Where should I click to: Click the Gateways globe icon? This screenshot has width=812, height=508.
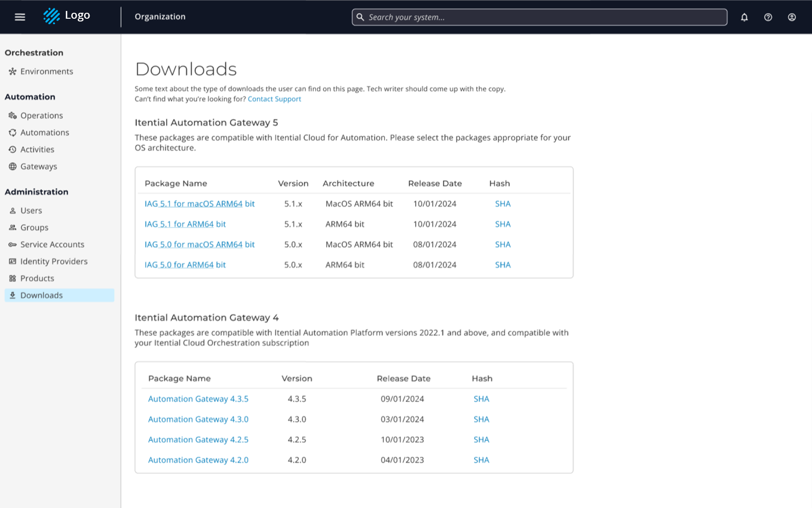12,166
